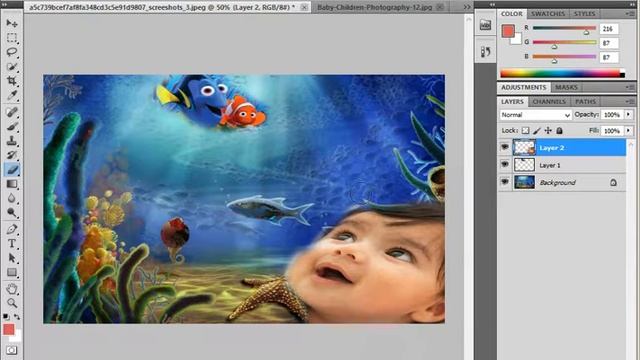Image resolution: width=640 pixels, height=360 pixels.
Task: Switch to the Masks tab
Action: pos(566,87)
